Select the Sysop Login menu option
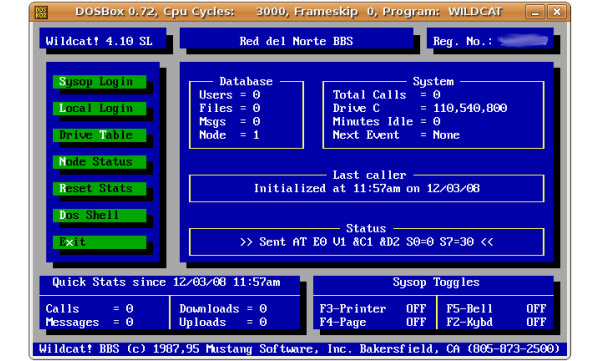600x361 pixels. (x=99, y=82)
